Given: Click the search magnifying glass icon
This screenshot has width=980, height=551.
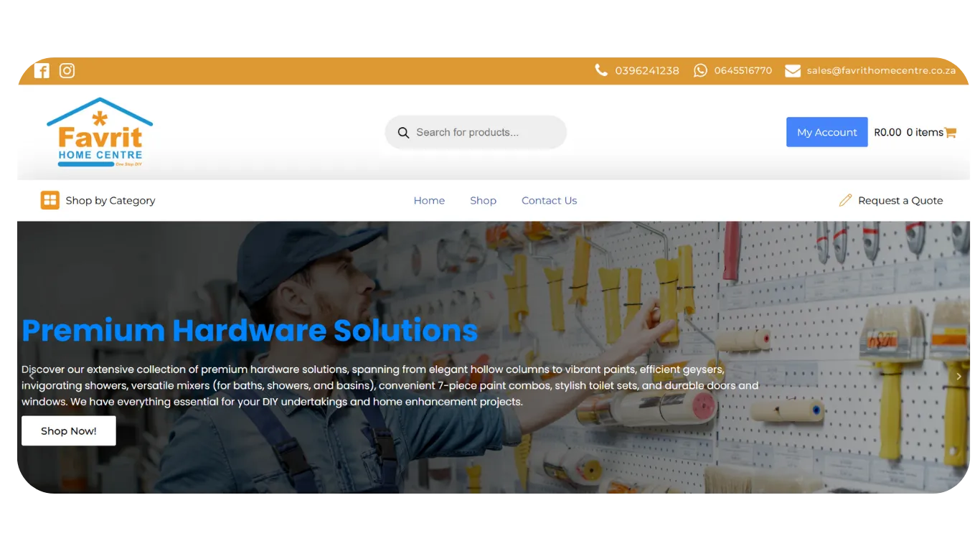Looking at the screenshot, I should (403, 133).
